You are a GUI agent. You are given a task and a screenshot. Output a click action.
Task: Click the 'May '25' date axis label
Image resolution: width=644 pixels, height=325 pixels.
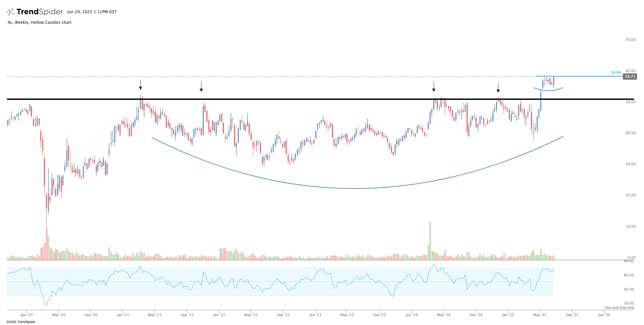(x=540, y=315)
